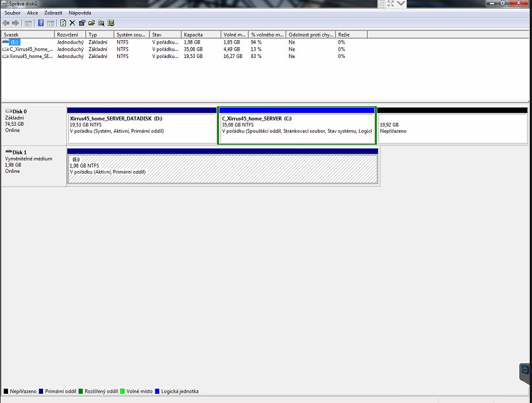The height and width of the screenshot is (403, 532).
Task: Click the dark blue Primární oddíl legend swatch
Action: (x=41, y=391)
